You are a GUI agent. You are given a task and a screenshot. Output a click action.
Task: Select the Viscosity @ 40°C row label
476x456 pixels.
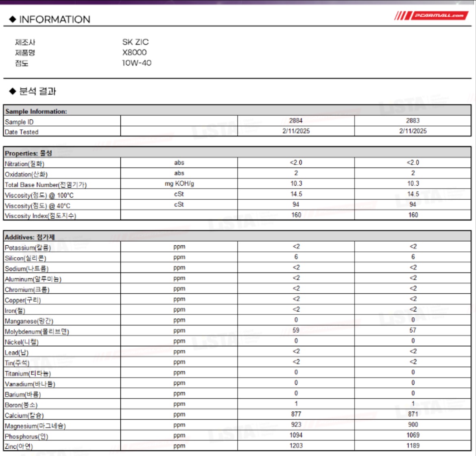point(37,205)
